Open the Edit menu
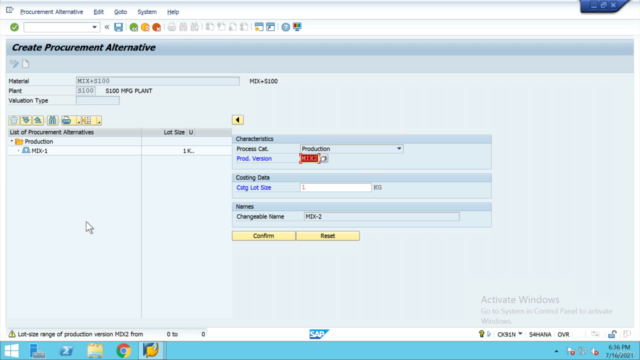640x360 pixels. tap(98, 12)
